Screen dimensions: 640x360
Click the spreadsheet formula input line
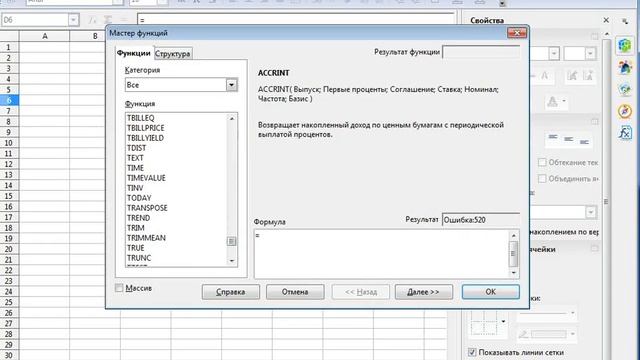(x=296, y=20)
